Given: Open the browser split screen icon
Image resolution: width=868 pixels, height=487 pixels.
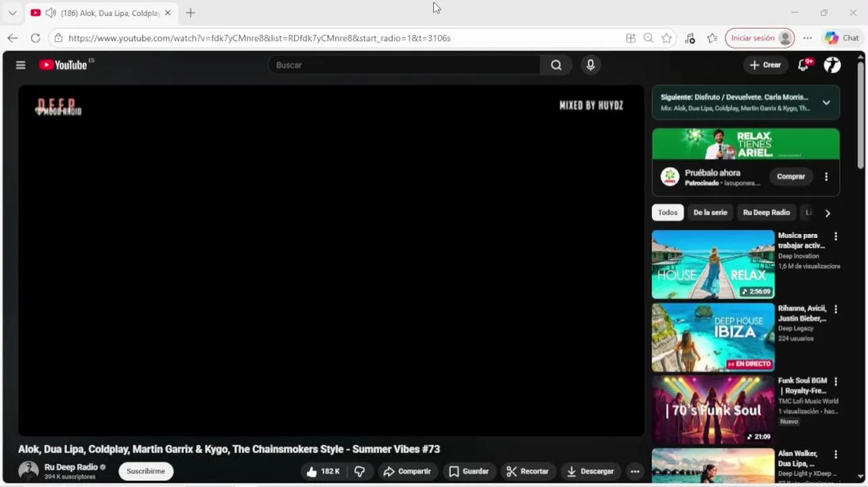Looking at the screenshot, I should click(x=630, y=38).
